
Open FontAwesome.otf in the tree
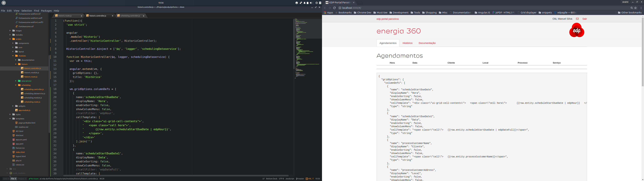pyautogui.click(x=24, y=26)
